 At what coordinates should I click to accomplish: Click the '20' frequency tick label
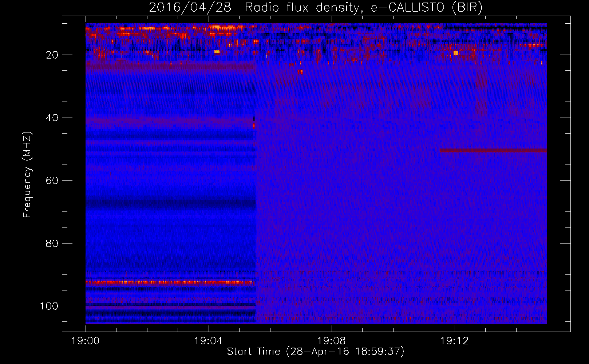tap(52, 55)
